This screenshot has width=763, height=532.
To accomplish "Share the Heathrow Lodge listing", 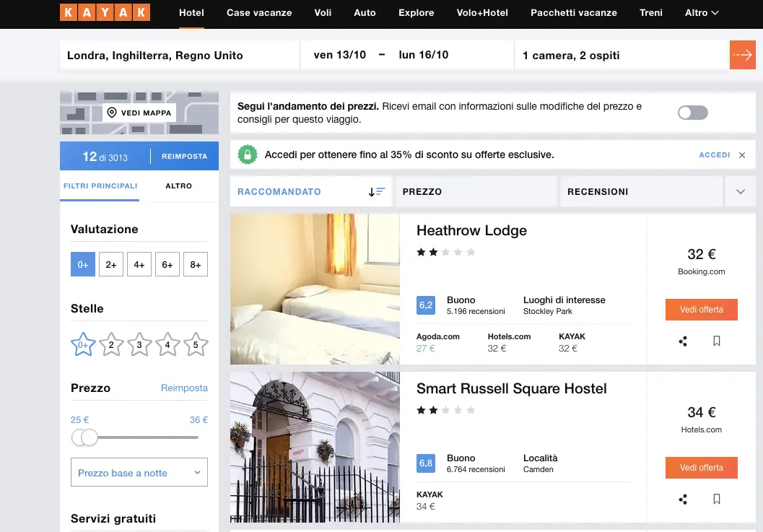I will 683,341.
